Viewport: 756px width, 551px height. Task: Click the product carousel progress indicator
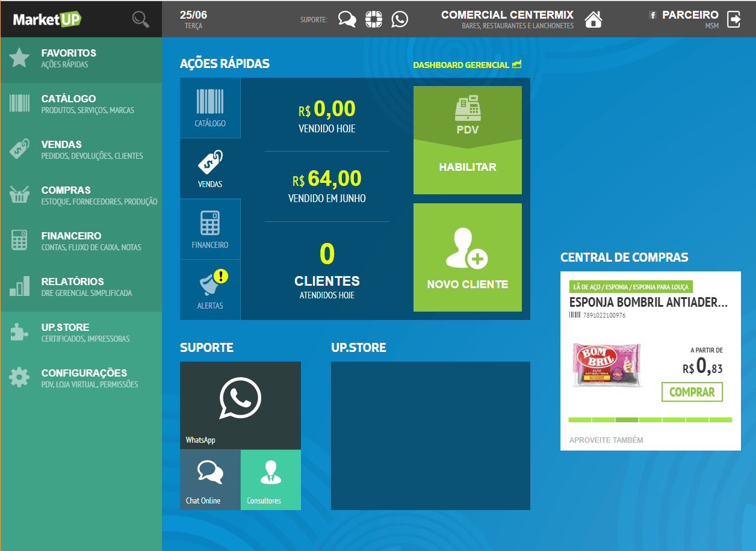coord(650,420)
